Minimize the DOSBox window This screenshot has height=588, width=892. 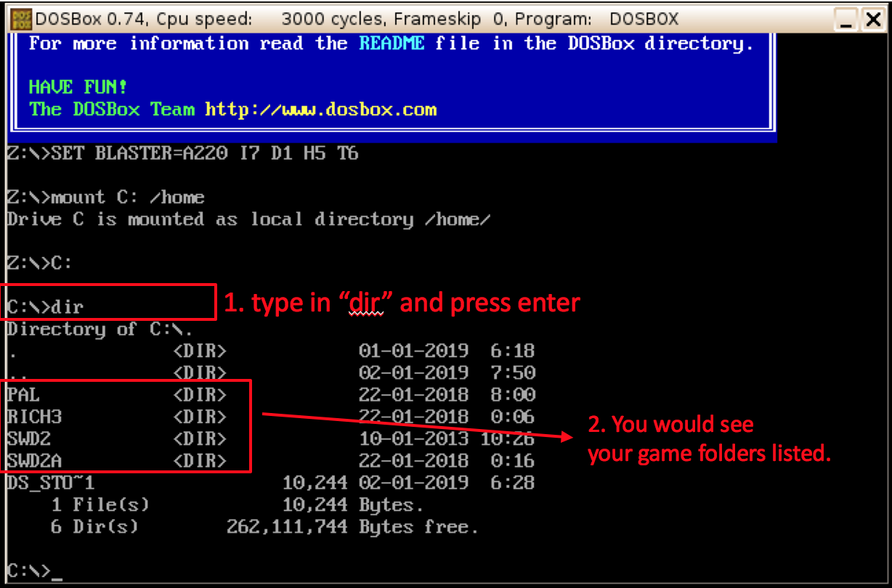pyautogui.click(x=844, y=19)
